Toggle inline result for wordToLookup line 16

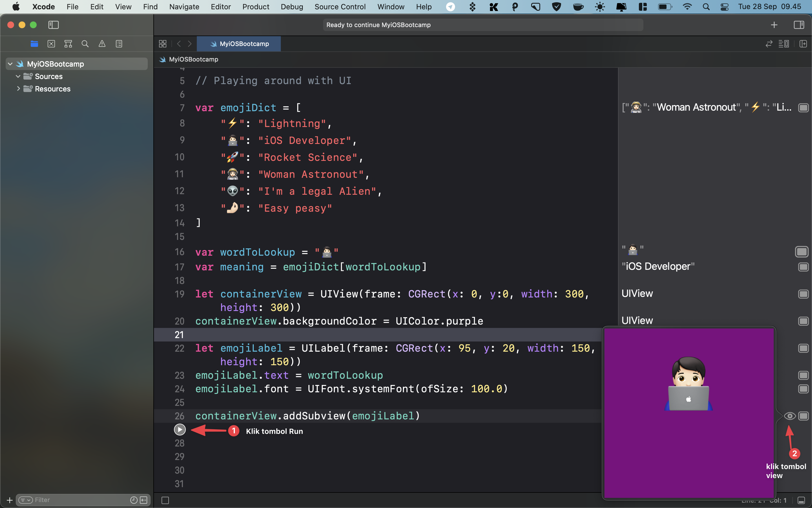point(802,252)
